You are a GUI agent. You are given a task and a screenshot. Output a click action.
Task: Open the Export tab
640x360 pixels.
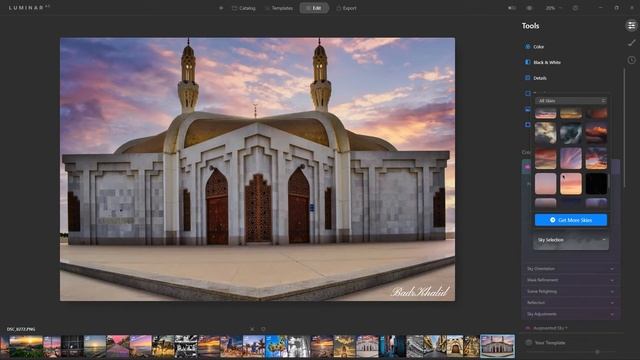click(x=346, y=8)
